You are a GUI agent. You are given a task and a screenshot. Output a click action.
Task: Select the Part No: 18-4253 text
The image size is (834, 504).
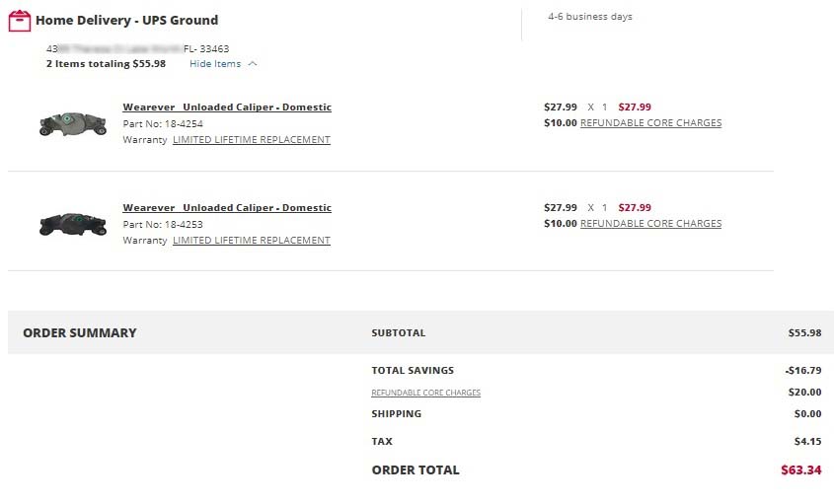pyautogui.click(x=163, y=224)
